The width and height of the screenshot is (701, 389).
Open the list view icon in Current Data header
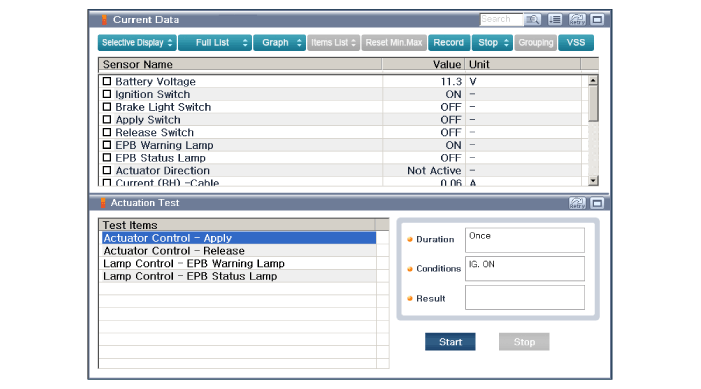click(x=555, y=19)
